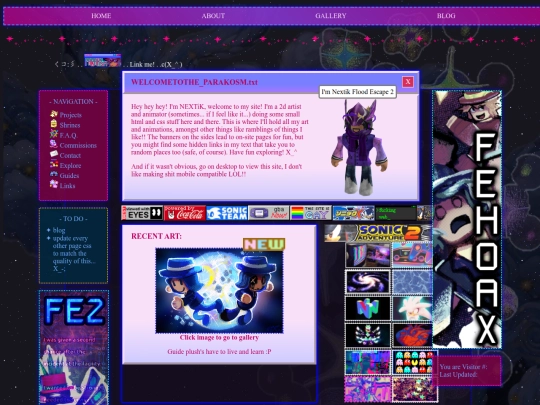Screen dimensions: 540x405
Task: Click the 'RECENT ART:' heading
Action: [x=156, y=236]
